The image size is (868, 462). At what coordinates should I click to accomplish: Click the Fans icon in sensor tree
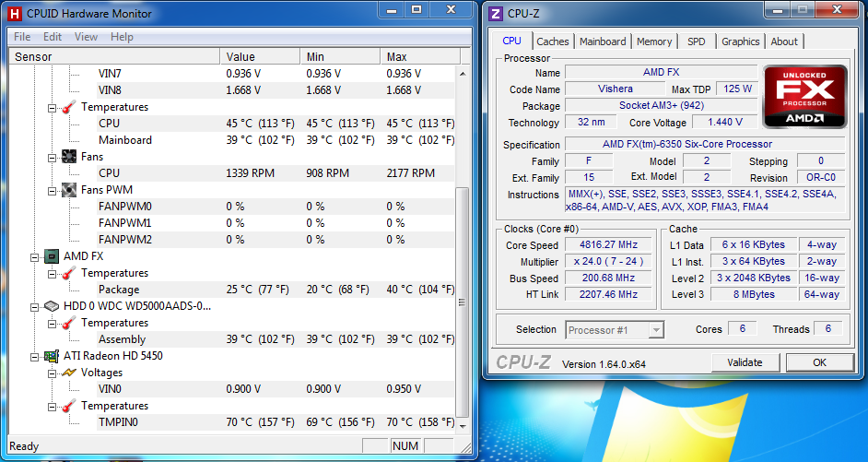[68, 157]
